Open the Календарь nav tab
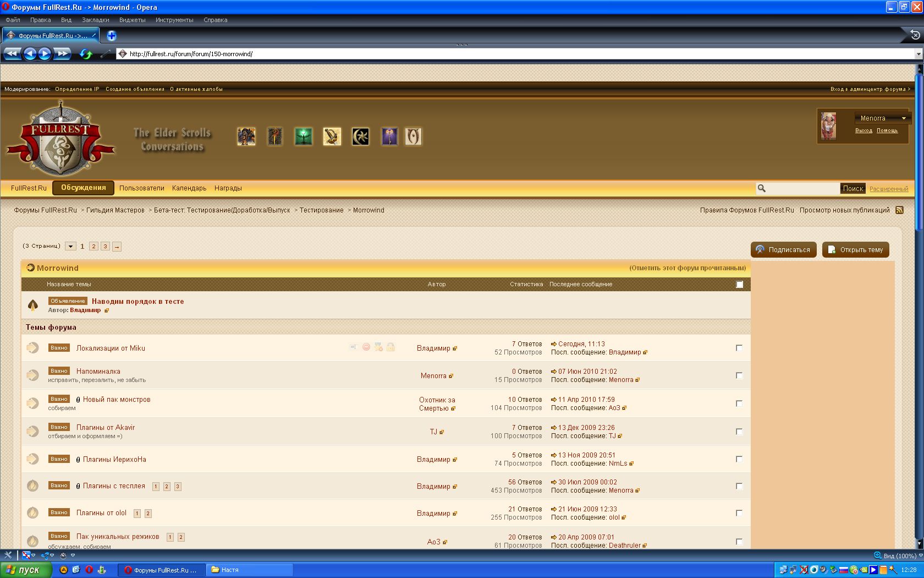The width and height of the screenshot is (924, 578). (189, 188)
